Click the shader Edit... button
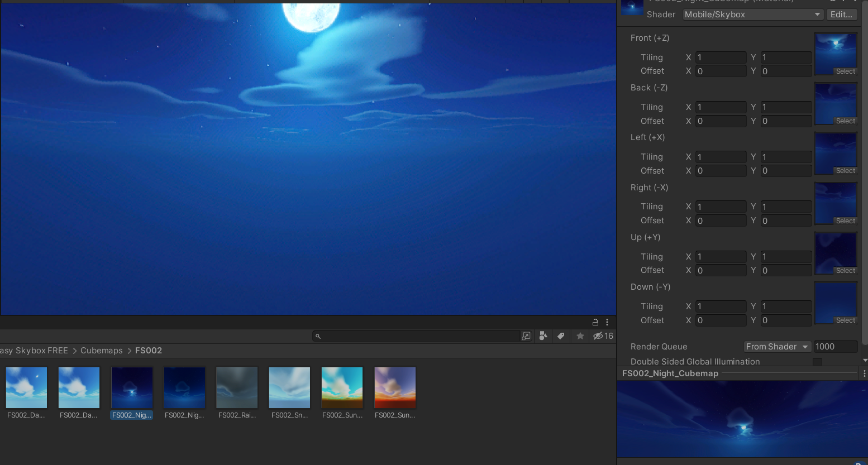 (x=841, y=15)
